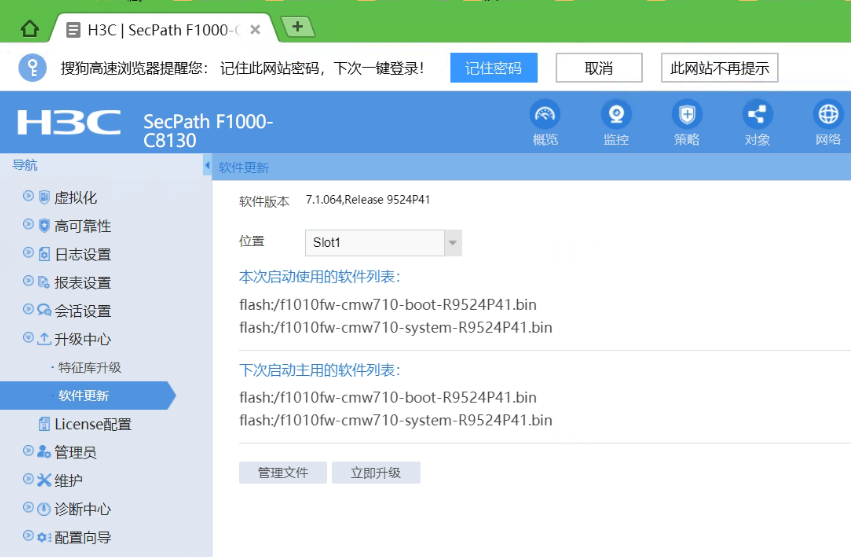
Task: Click 软件版本 value 7.1.064,Release 9524P41
Action: (367, 200)
